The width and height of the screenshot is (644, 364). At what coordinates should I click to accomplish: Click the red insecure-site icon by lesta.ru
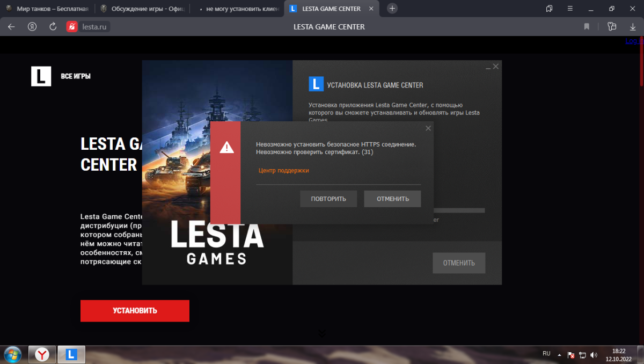72,27
